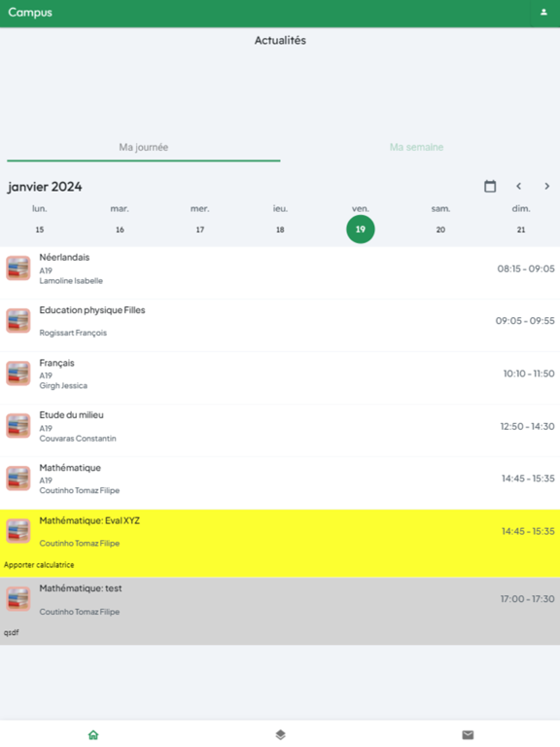Click the books icon for Etude du milieu

18,425
